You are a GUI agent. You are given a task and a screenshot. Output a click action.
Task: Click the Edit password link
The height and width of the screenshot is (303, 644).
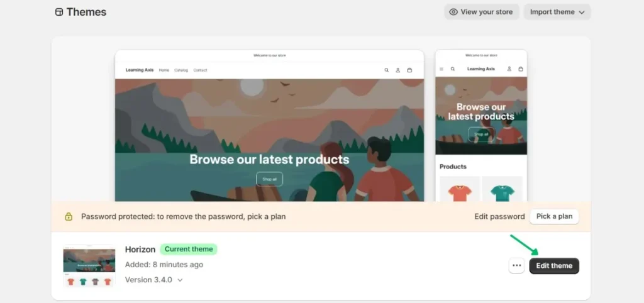pos(499,216)
